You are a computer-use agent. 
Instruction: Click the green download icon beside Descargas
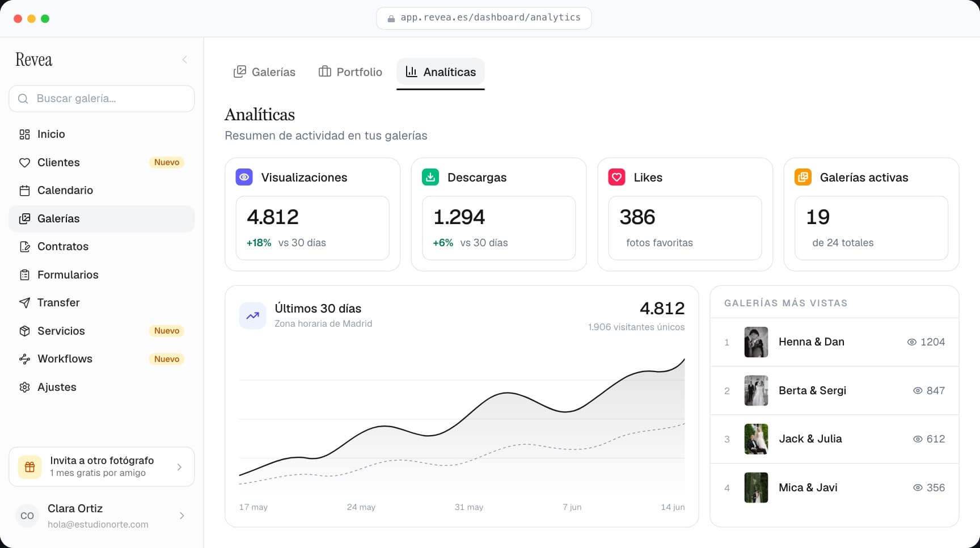[430, 177]
